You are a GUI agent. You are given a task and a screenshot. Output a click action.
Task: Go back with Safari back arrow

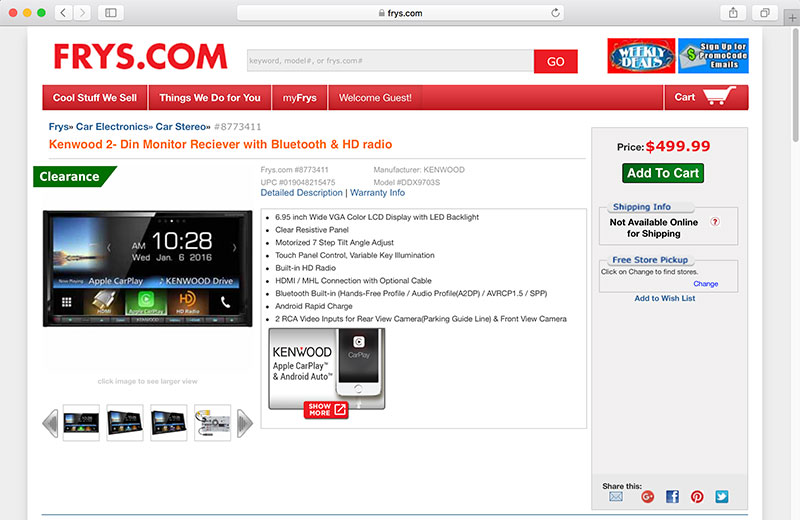[63, 13]
